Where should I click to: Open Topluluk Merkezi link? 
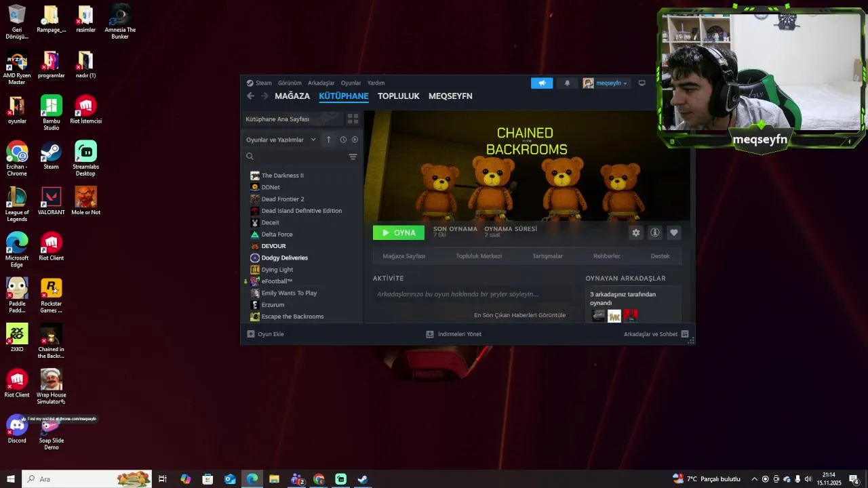coord(479,256)
